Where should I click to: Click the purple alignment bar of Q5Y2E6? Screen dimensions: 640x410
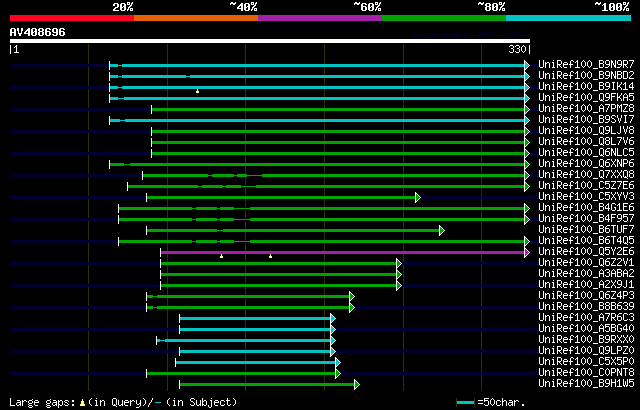click(342, 253)
